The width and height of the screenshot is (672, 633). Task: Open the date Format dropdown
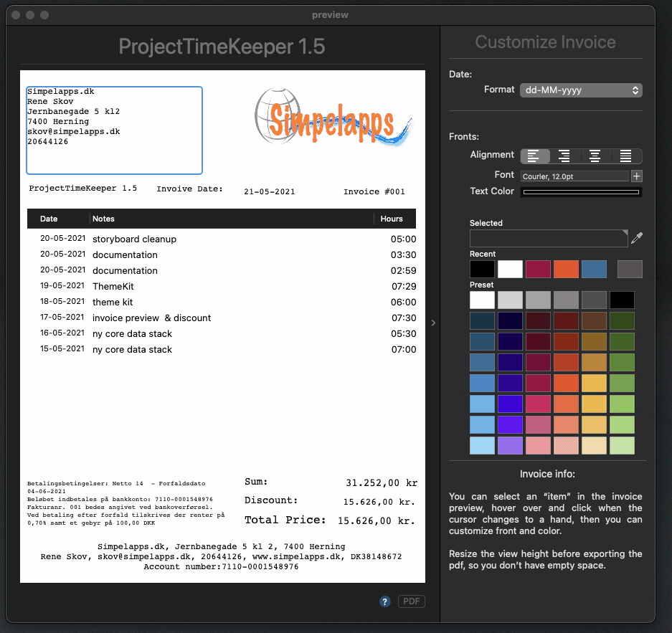(581, 90)
